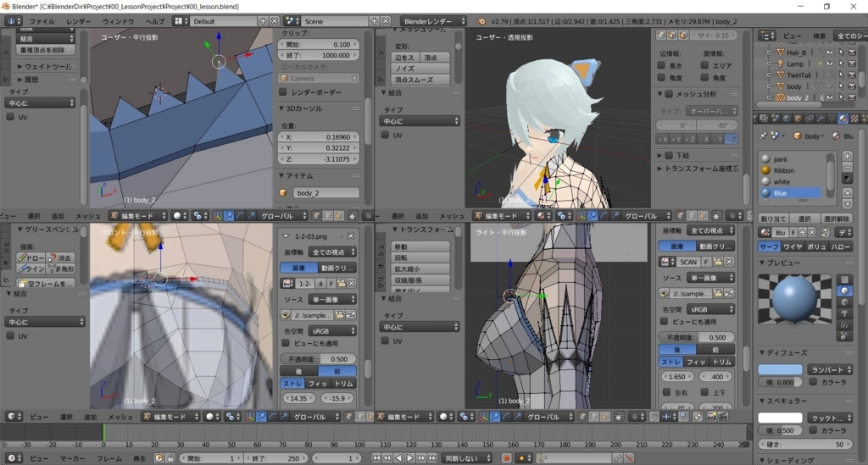Screen dimensions: 868x465
Task: Open the 同期しない sync dropdown in timeline
Action: pos(467,458)
